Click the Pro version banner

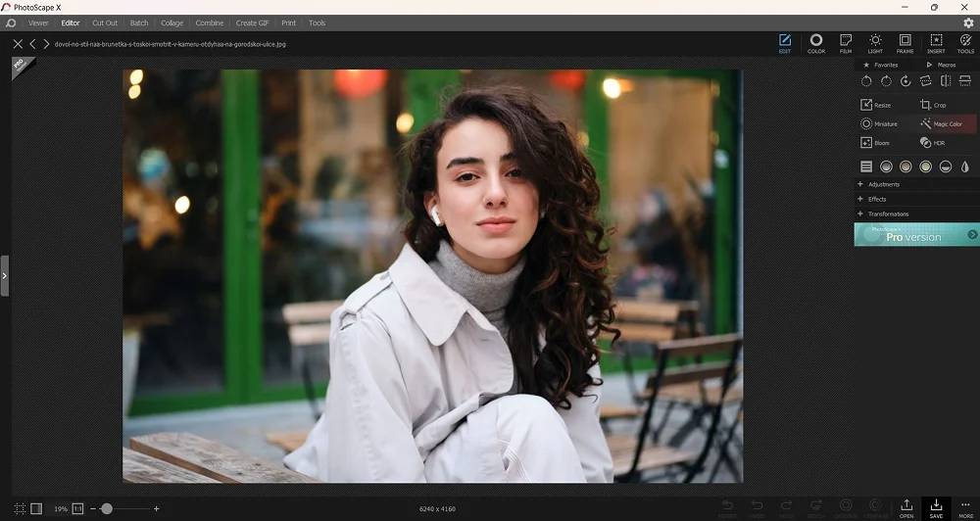(915, 234)
